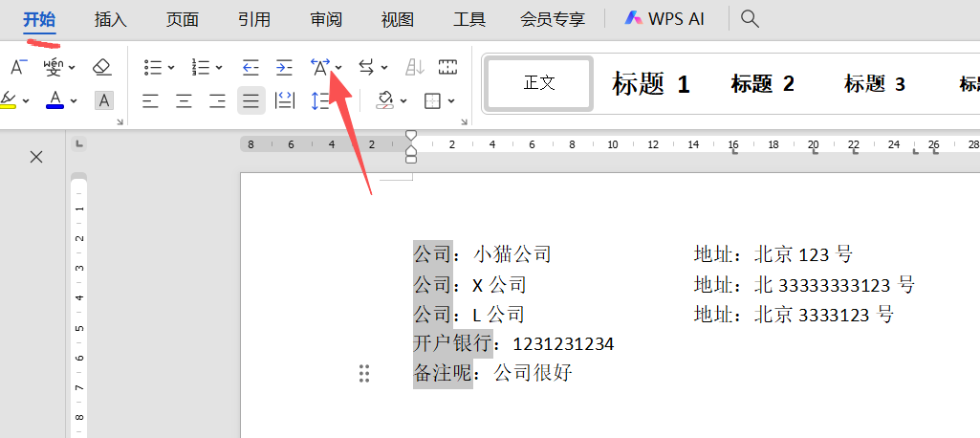Click the bullet list icon
Viewport: 980px width, 438px height.
[x=153, y=67]
